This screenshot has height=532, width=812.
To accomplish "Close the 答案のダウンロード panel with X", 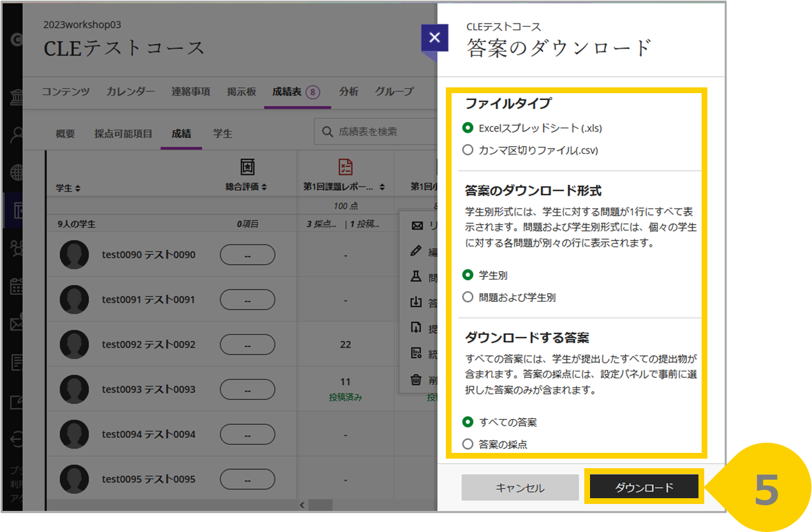I will [x=434, y=38].
